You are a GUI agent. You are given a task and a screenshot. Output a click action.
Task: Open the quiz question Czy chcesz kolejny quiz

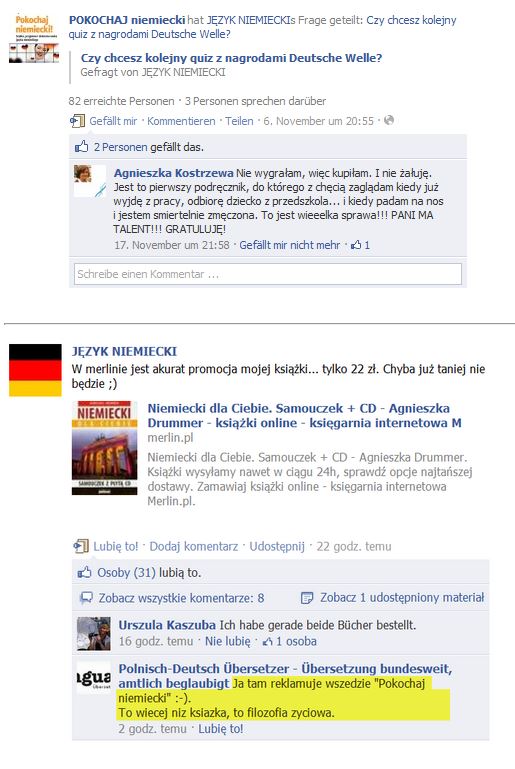tap(231, 58)
